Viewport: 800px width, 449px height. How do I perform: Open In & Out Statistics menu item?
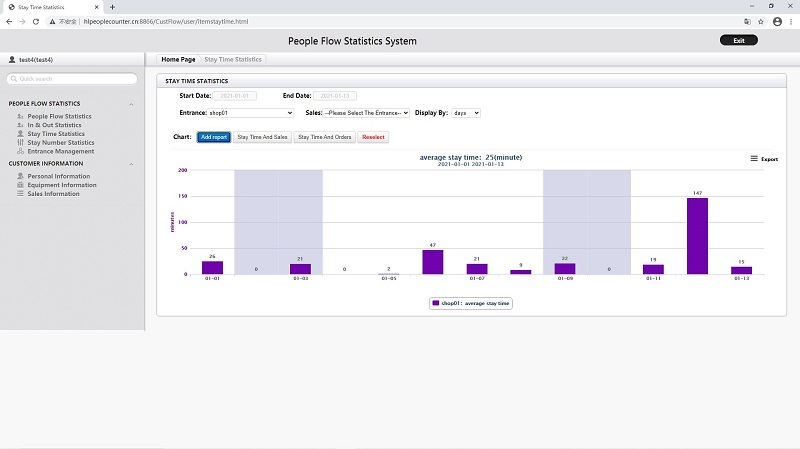pyautogui.click(x=54, y=125)
